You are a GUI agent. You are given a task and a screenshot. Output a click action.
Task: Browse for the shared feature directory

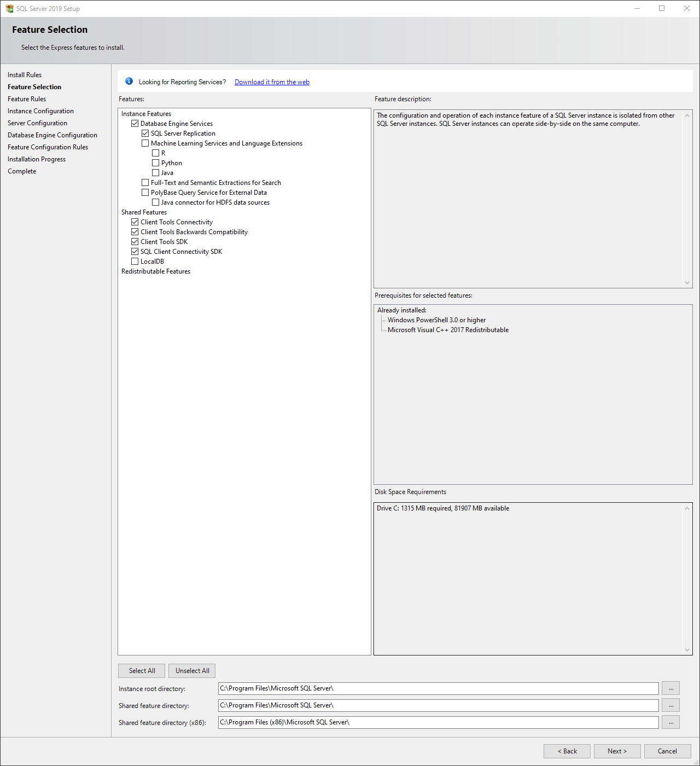(671, 705)
